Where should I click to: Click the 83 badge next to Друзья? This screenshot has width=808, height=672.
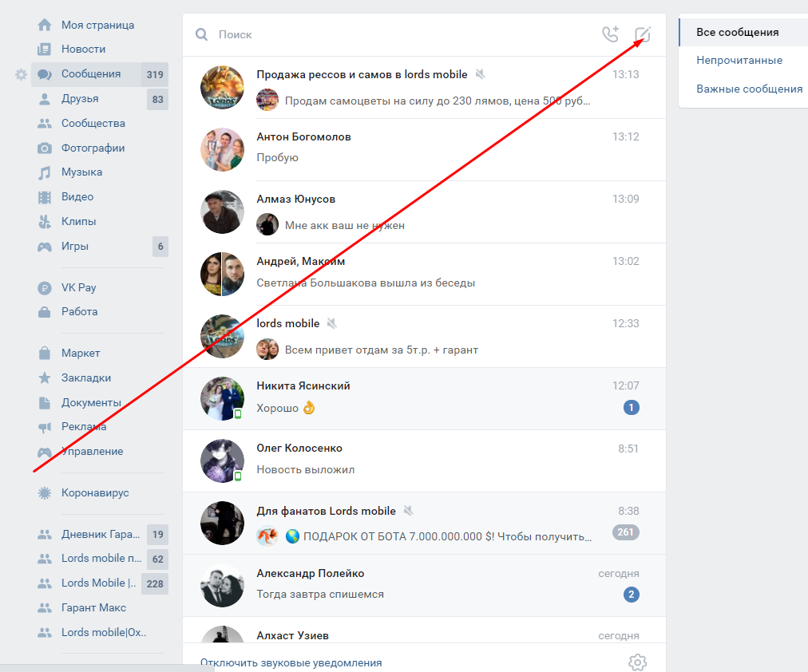(157, 100)
